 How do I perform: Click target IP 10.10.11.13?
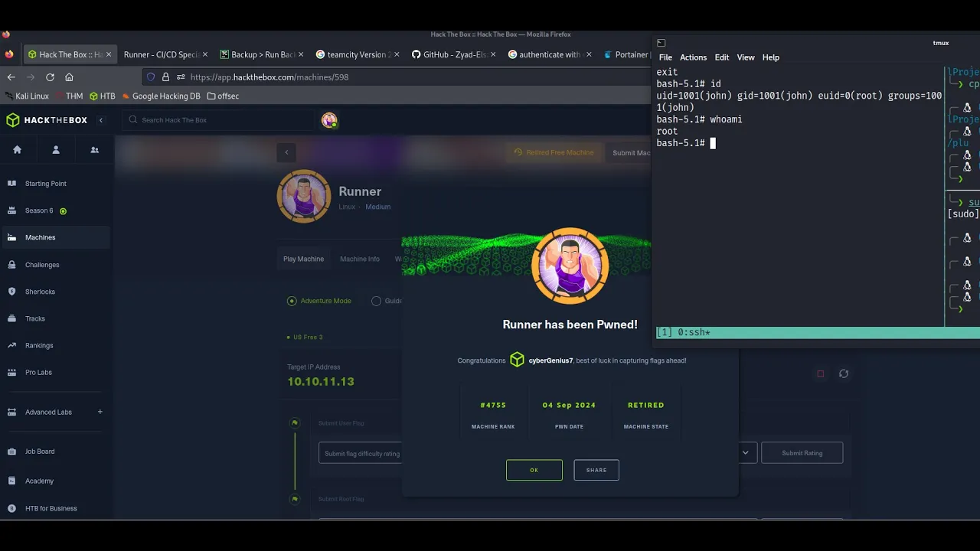pyautogui.click(x=321, y=381)
